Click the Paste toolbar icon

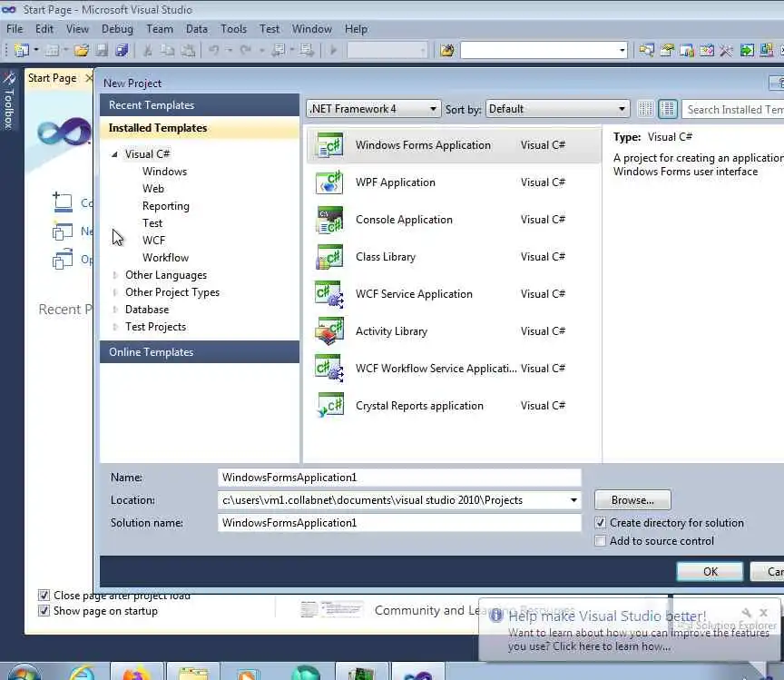pyautogui.click(x=188, y=50)
